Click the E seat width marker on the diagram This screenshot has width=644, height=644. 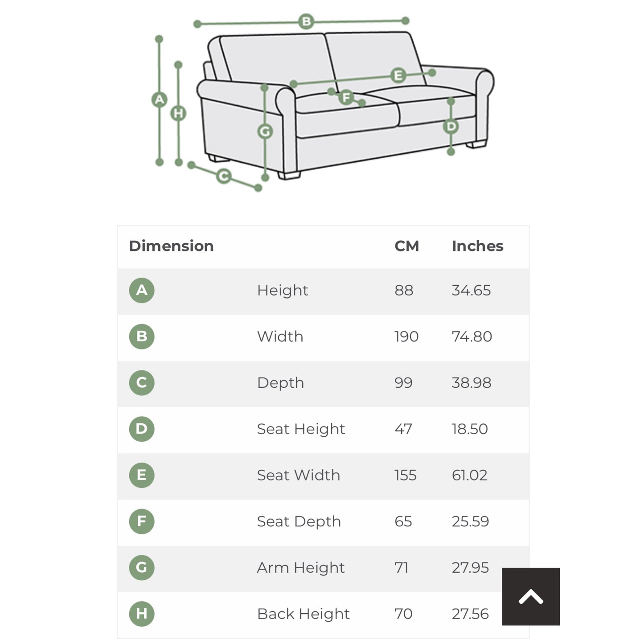point(398,75)
